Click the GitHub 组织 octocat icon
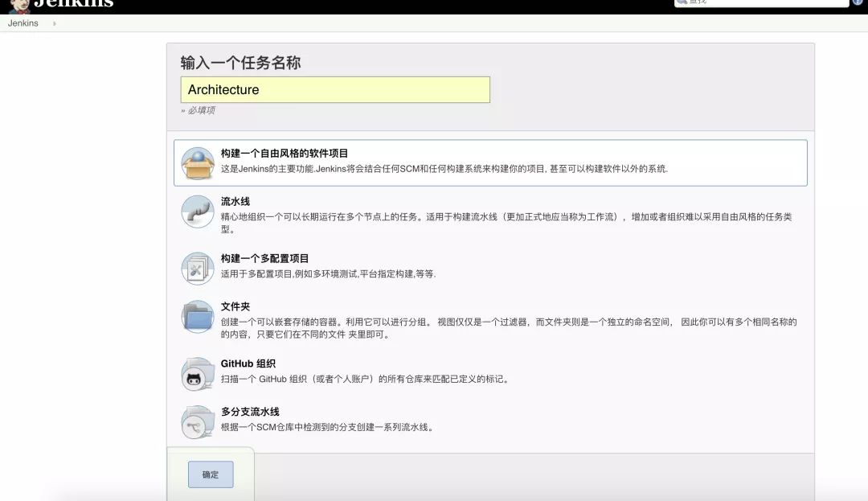868x501 pixels. click(198, 374)
